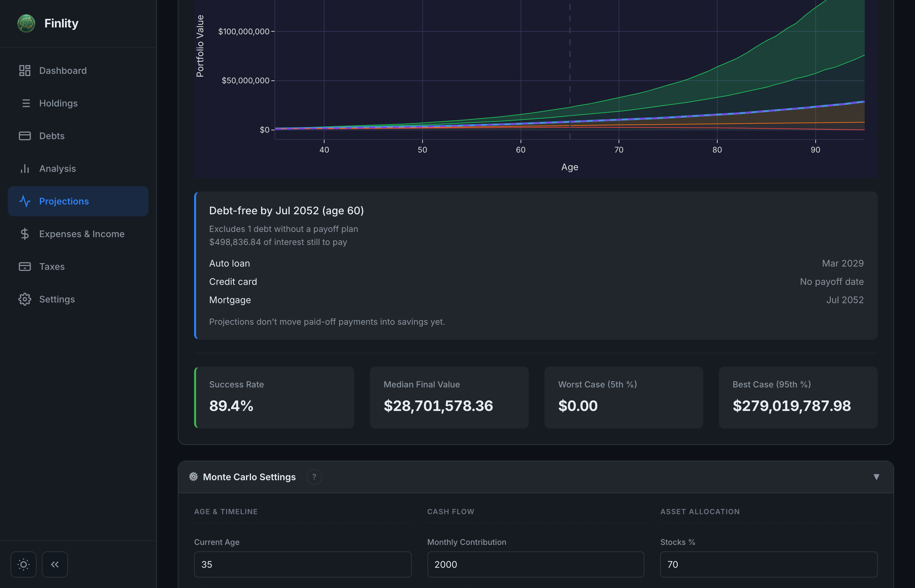Click the Success Rate 89.4% value
Screen dimensions: 915x588
(x=231, y=405)
